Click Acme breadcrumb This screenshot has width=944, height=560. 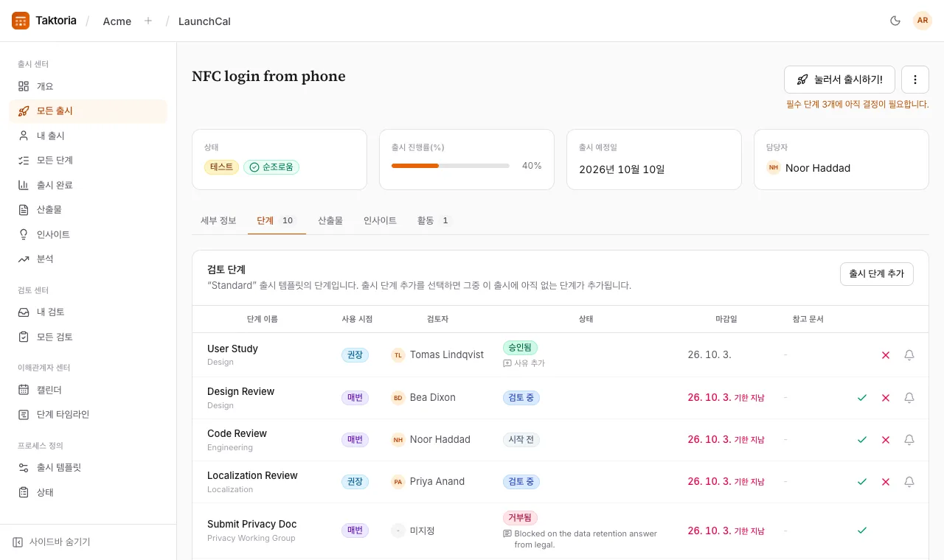tap(117, 21)
